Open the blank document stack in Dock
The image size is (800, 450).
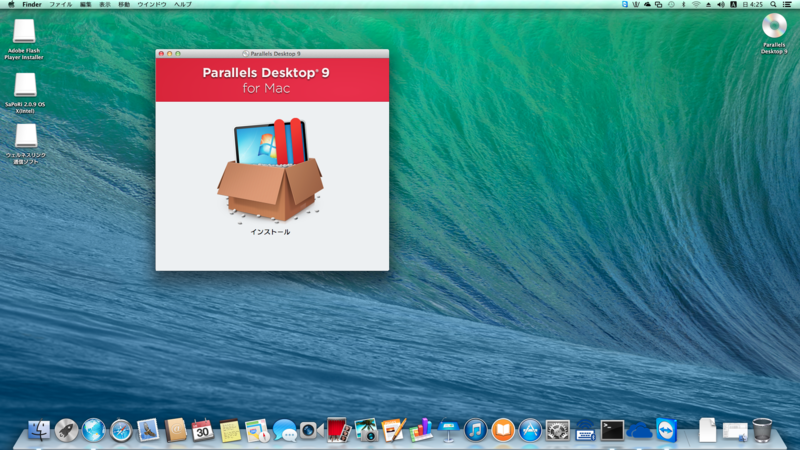coord(707,431)
